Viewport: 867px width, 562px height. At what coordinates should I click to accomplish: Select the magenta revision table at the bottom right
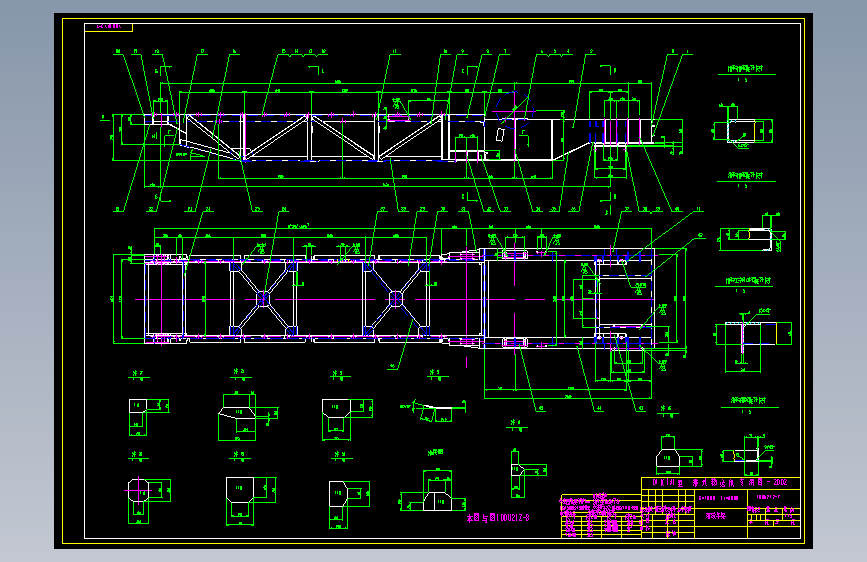(601, 516)
